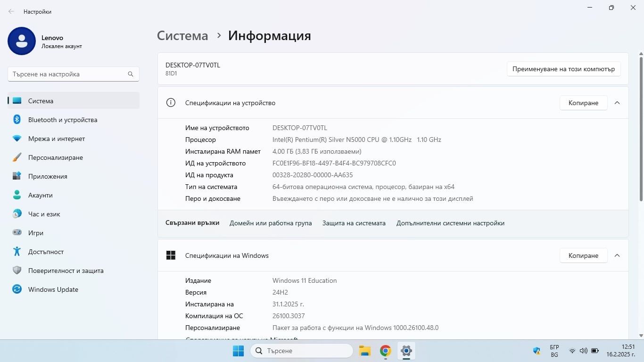Image resolution: width=644 pixels, height=362 pixels.
Task: Click processor value Intel(R) Pentium(R) Silver N5000
Action: click(x=357, y=140)
